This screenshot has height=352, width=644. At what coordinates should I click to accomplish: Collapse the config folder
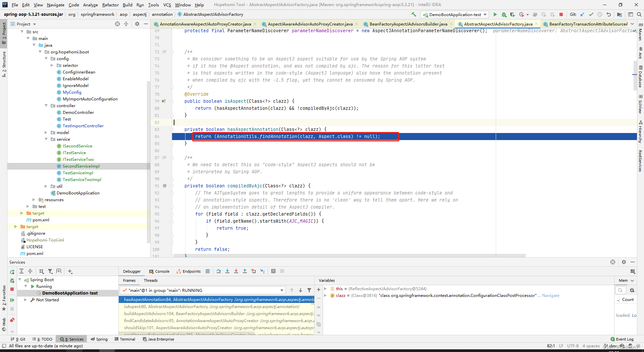[46, 59]
